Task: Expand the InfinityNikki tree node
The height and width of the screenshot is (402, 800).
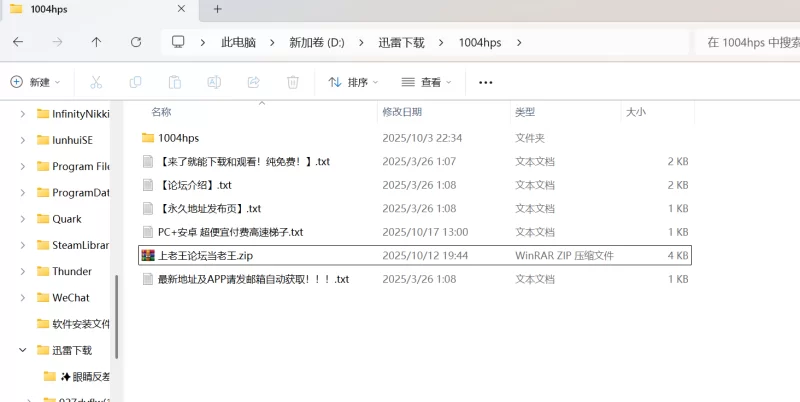Action: pyautogui.click(x=22, y=114)
